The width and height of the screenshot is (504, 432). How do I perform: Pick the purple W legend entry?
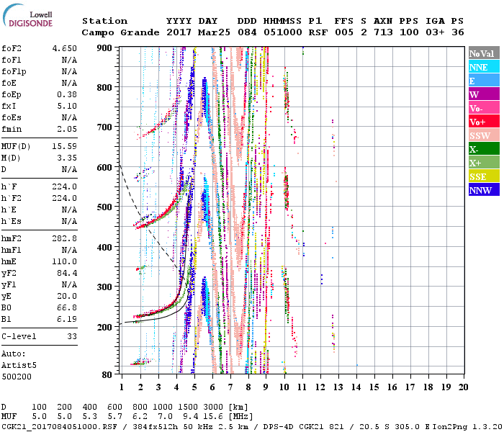tap(483, 94)
